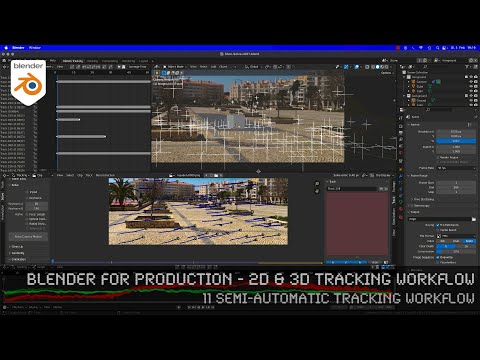Image resolution: width=480 pixels, height=360 pixels.
Task: Collapse the Format panel
Action: (x=415, y=125)
